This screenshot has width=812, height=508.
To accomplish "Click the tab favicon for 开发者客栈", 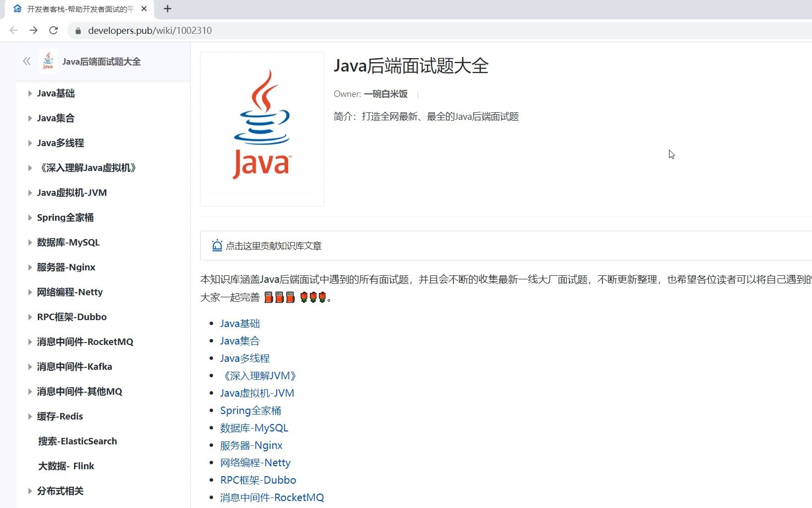I will point(17,8).
